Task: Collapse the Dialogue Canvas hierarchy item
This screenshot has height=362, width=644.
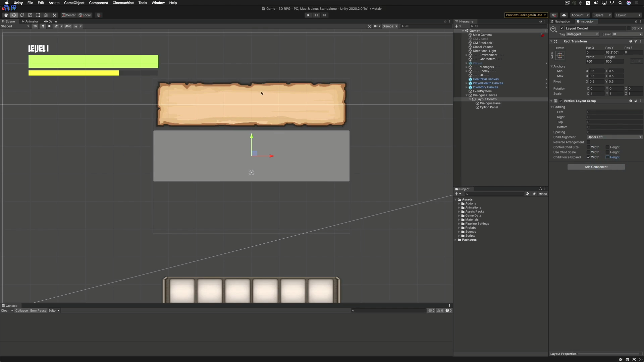Action: [x=467, y=95]
